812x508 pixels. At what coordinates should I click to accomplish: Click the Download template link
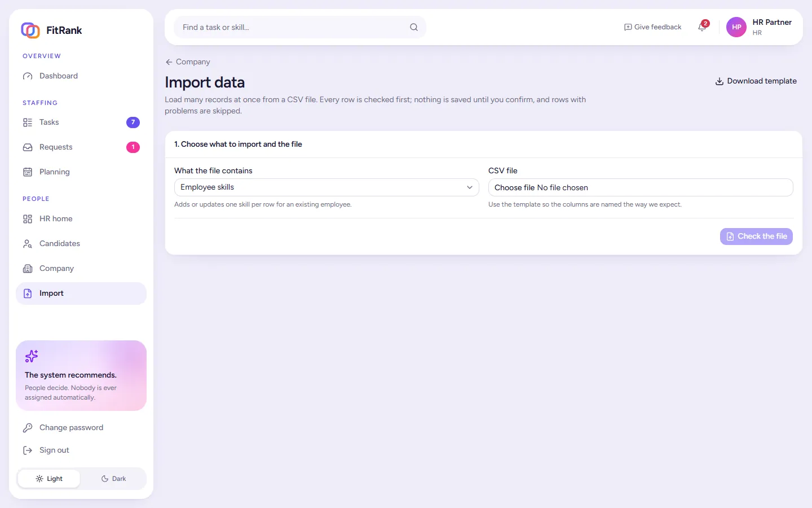[756, 81]
